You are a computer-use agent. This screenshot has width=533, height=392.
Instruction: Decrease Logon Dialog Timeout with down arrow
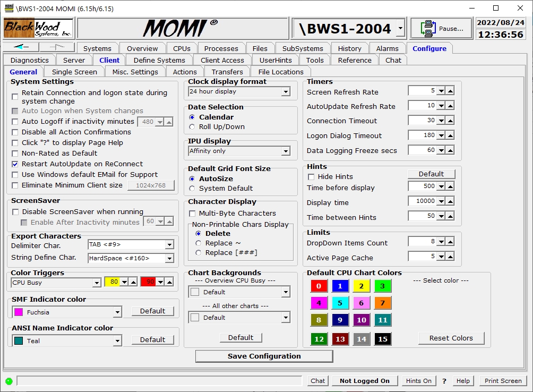(441, 135)
